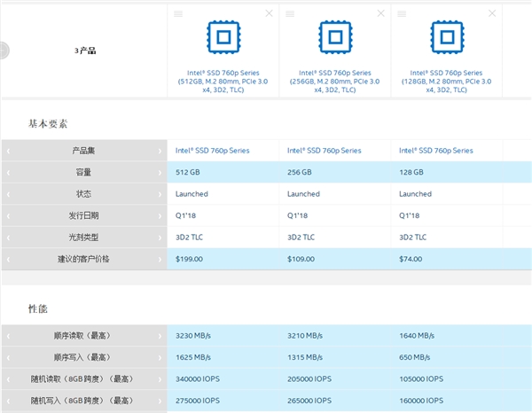The height and width of the screenshot is (413, 532).
Task: Open the 128GB Intel SSD 760p title link
Action: tap(445, 82)
